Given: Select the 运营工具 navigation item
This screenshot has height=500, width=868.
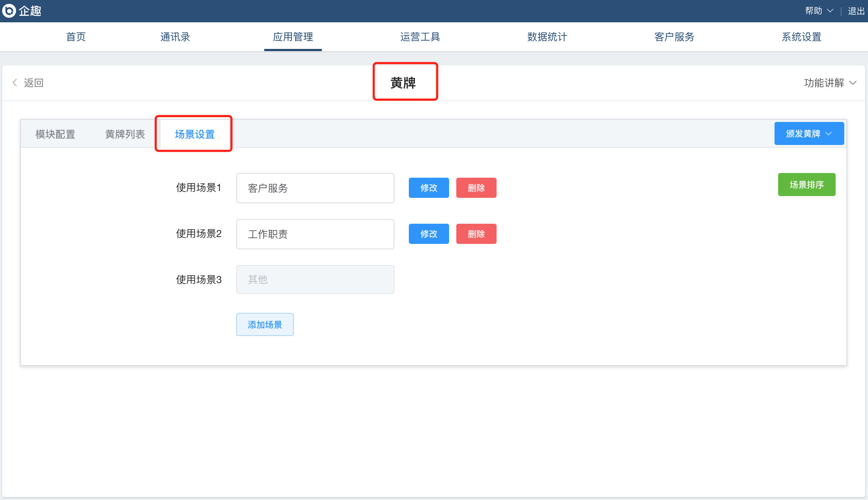Looking at the screenshot, I should [x=420, y=37].
